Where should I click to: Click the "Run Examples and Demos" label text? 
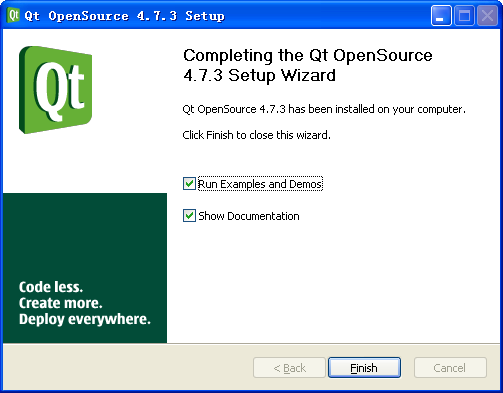260,184
